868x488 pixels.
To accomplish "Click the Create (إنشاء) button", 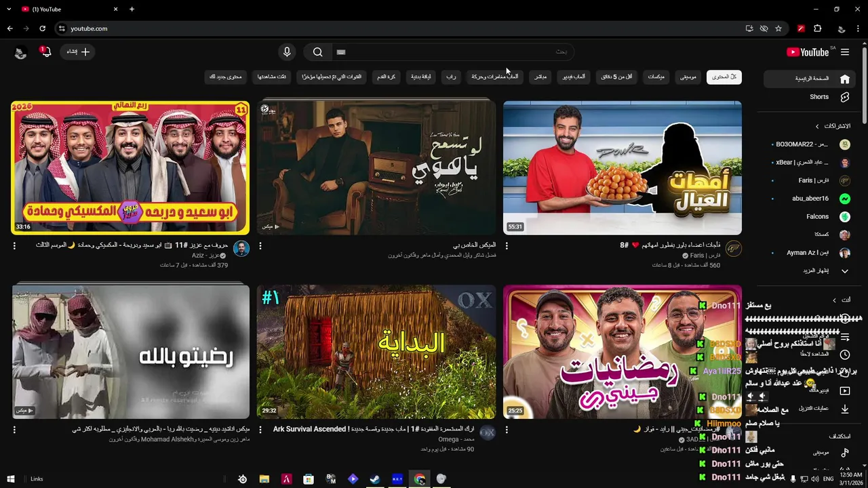I will pos(77,52).
